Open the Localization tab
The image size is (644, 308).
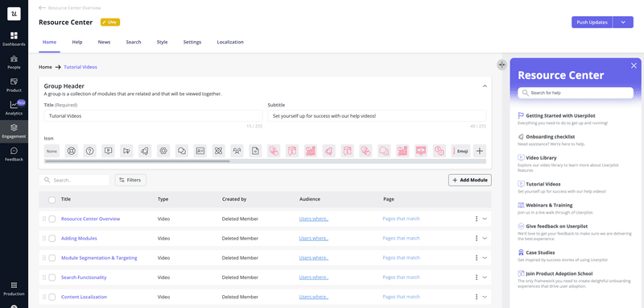pos(230,42)
